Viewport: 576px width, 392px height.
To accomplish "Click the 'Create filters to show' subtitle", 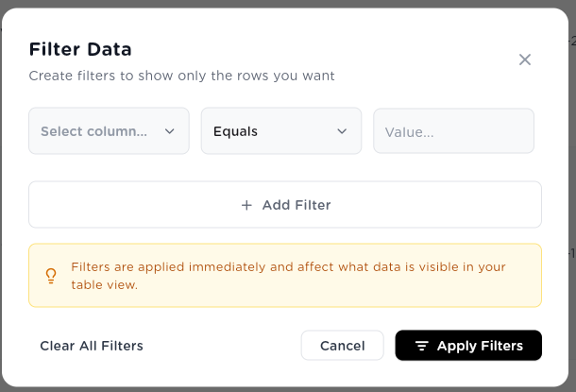I will [182, 76].
